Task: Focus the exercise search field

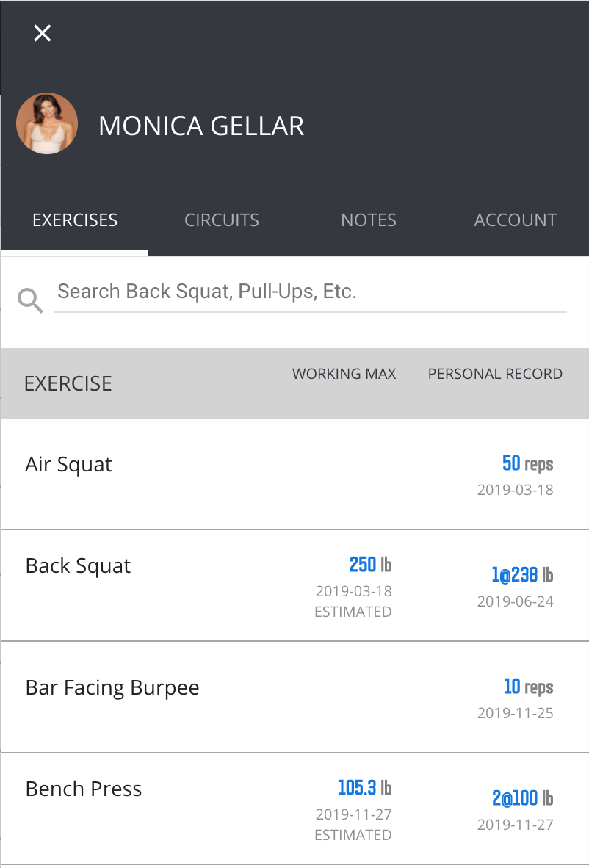Action: (311, 292)
